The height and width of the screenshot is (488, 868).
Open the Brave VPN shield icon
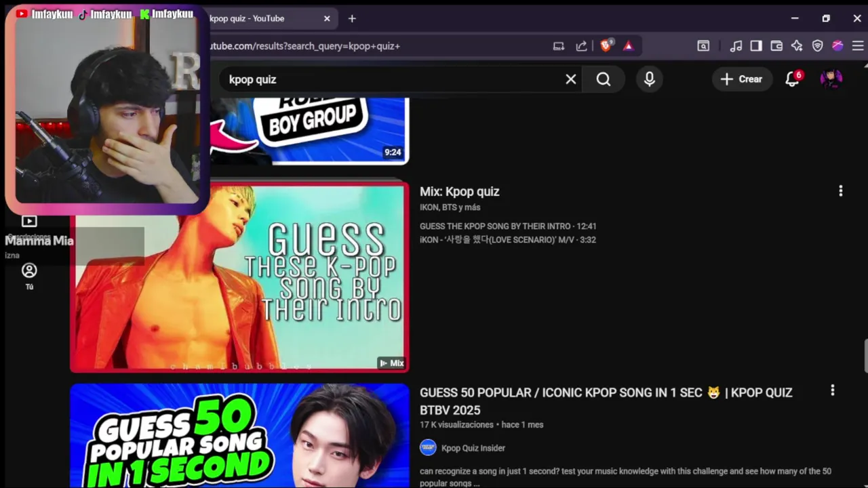(817, 46)
